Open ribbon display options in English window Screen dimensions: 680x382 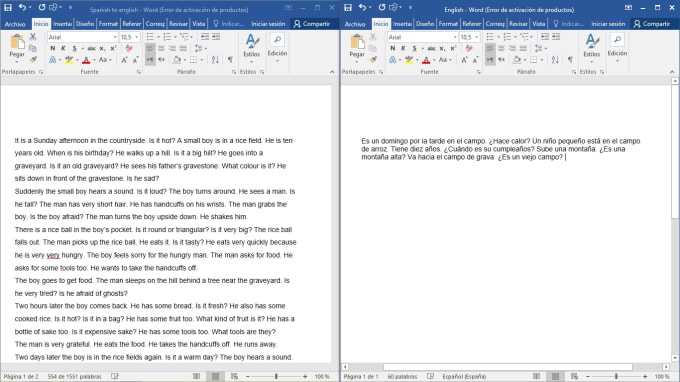pos(628,8)
